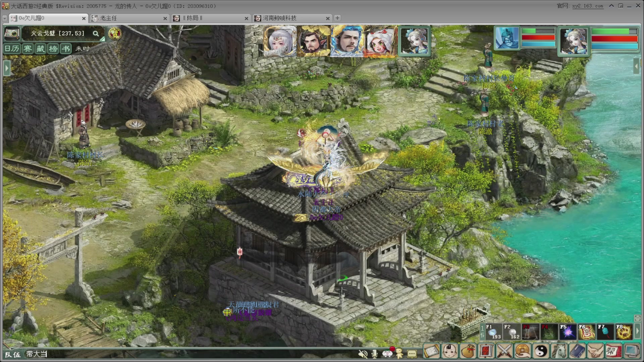The height and width of the screenshot is (362, 644).
Task: Expand the left side panel arrow
Action: click(x=6, y=68)
